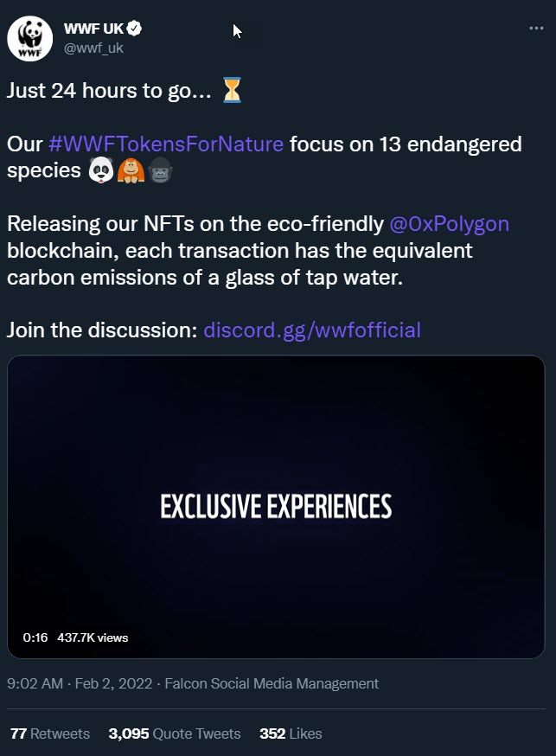Screen dimensions: 556x756
Task: Click the 437.7K views counter
Action: [x=93, y=637]
